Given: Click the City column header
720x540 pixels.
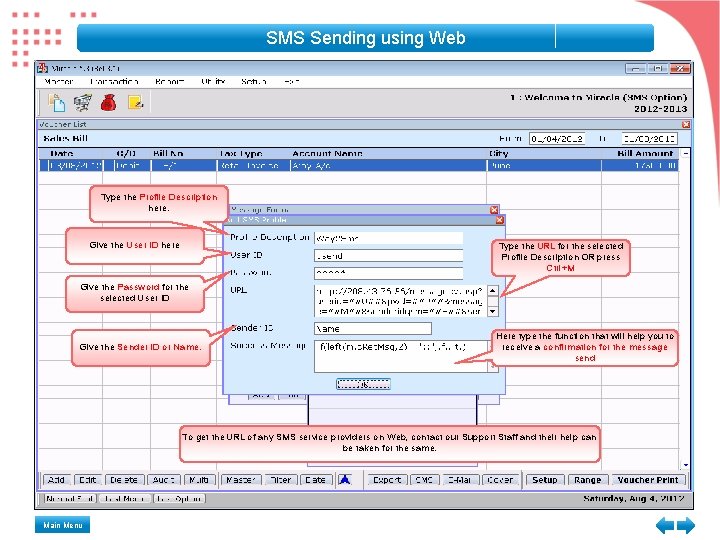Looking at the screenshot, I should [499, 153].
